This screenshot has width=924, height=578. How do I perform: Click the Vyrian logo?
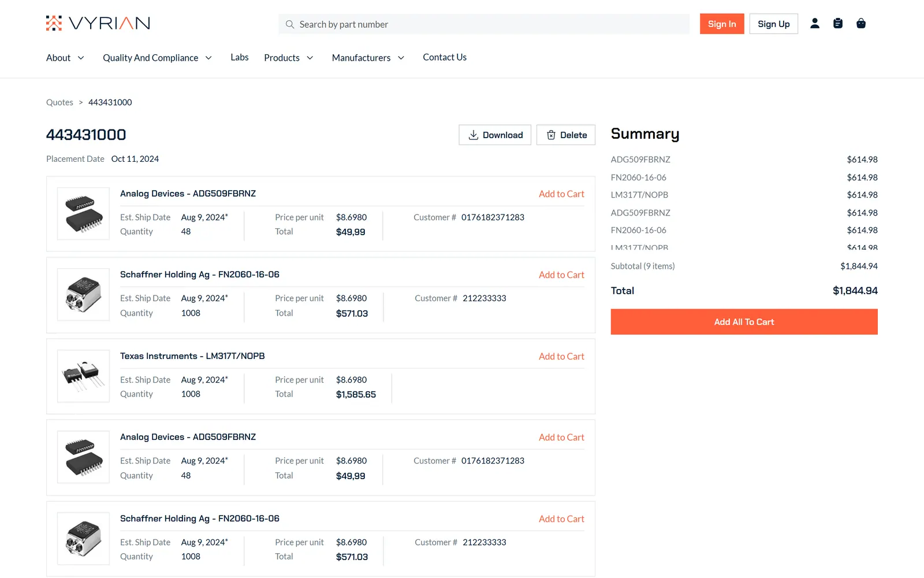[x=98, y=23]
